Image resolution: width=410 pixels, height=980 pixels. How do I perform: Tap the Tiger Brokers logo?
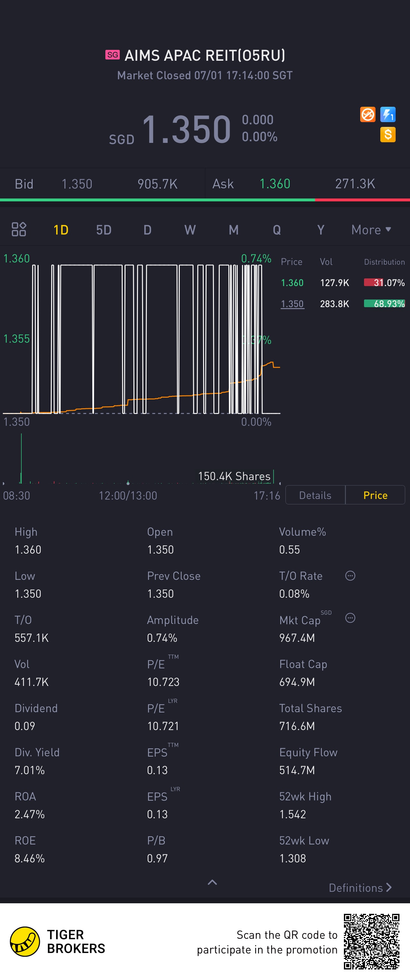[x=25, y=941]
